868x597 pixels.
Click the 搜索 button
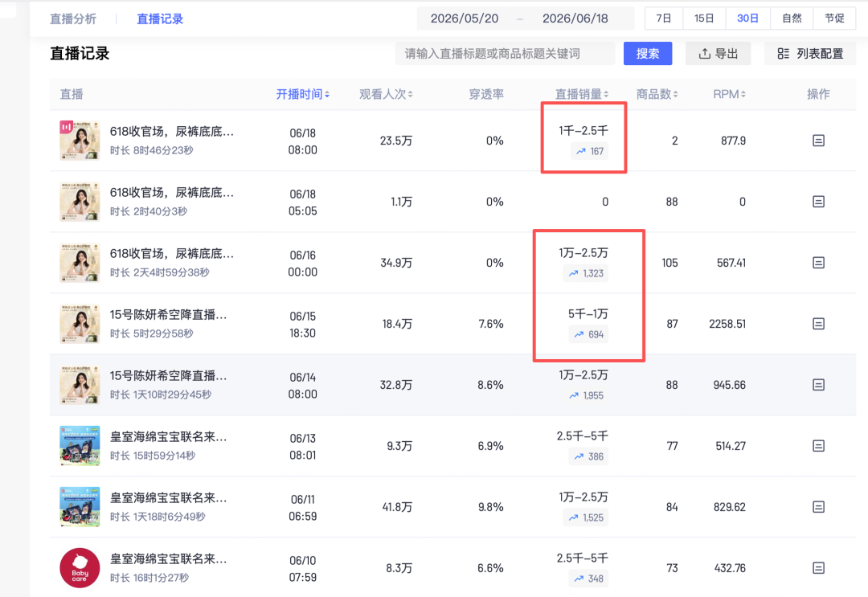coord(648,54)
